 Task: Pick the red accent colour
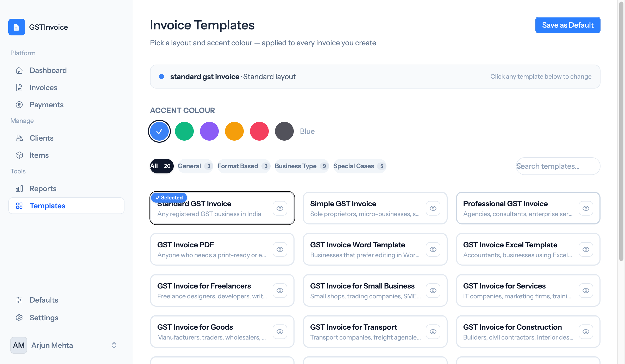[259, 131]
